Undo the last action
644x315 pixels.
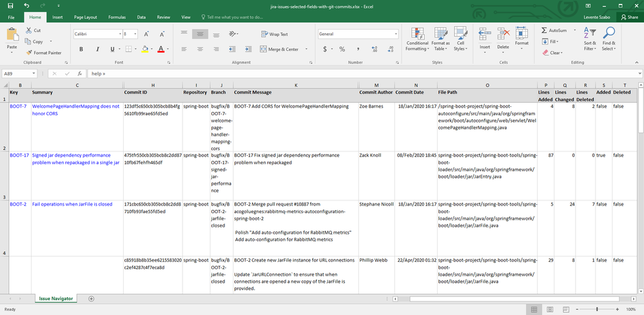[x=26, y=6]
